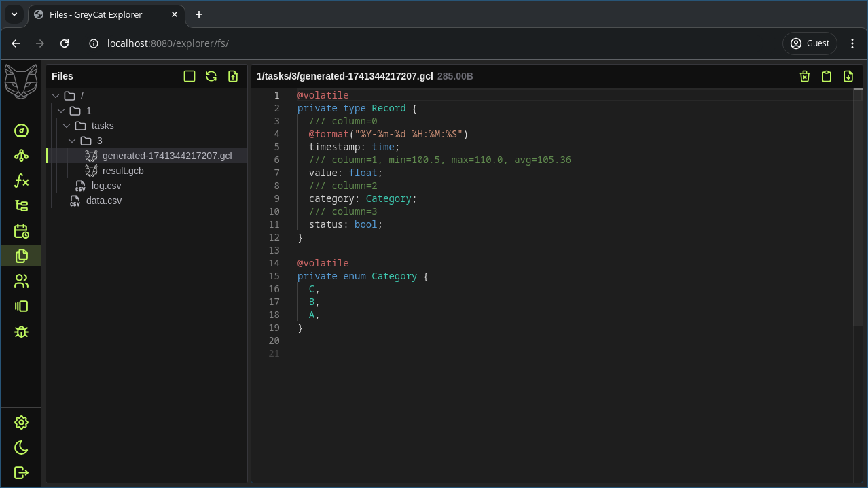Log out using the exit arrow icon
Image resolution: width=868 pixels, height=488 pixels.
click(21, 472)
